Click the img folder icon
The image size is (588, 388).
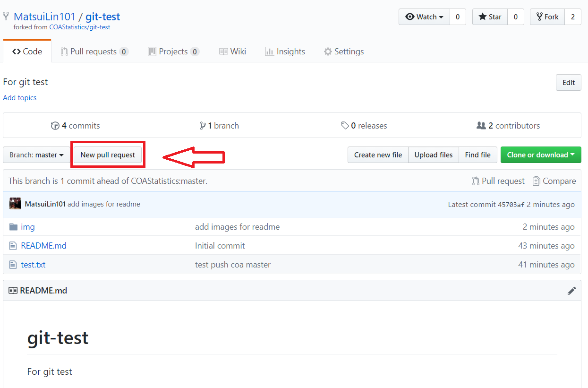(13, 227)
